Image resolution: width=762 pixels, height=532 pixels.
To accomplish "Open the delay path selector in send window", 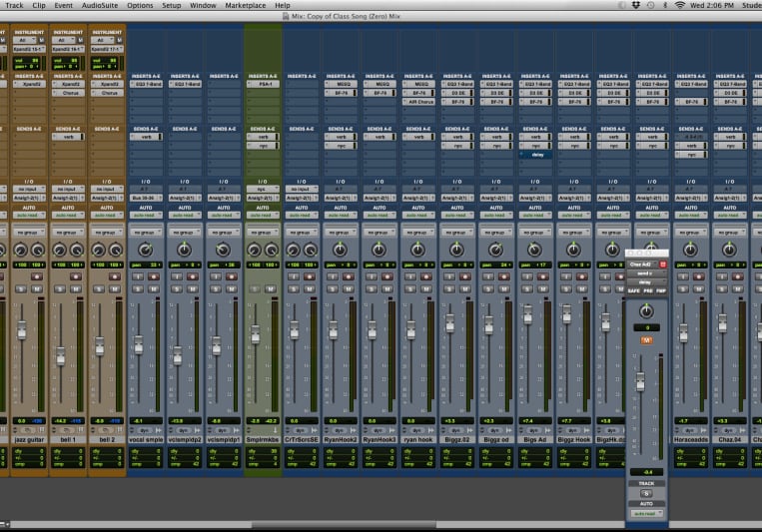I will pyautogui.click(x=646, y=281).
